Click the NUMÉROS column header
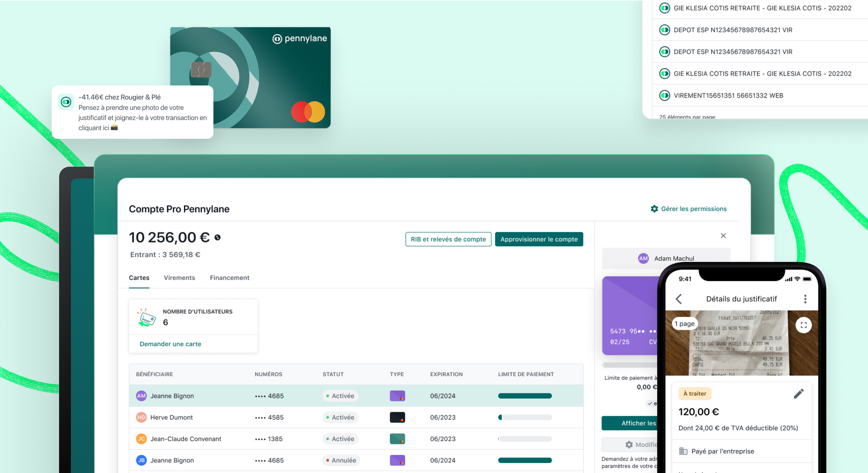This screenshot has width=868, height=473. pos(268,374)
